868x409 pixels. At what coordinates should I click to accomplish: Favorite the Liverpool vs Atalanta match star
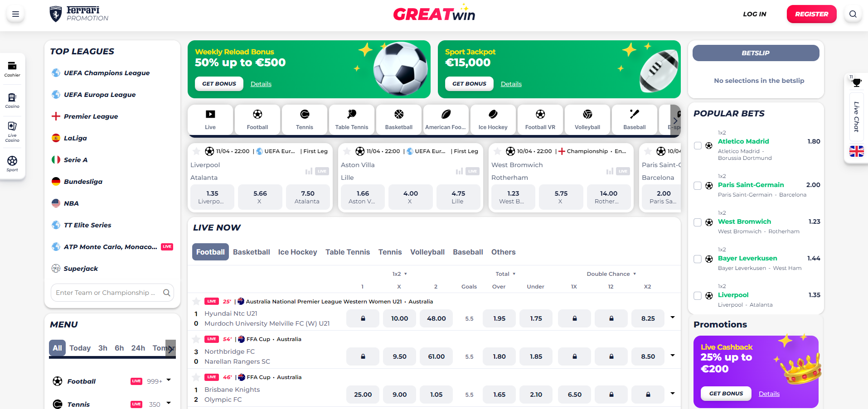(x=196, y=151)
